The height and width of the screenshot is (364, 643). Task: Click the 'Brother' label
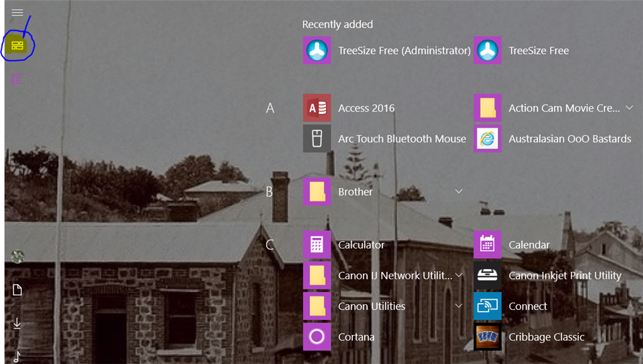point(355,192)
